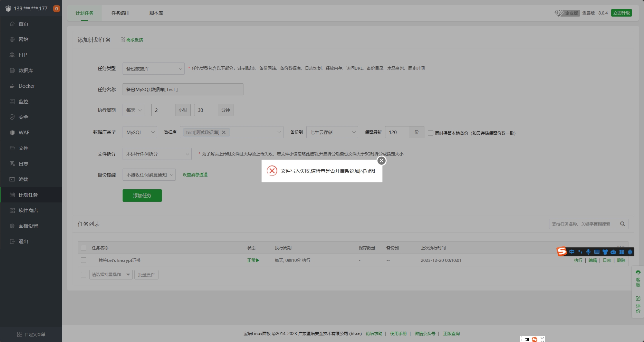Open 监控 monitoring icon in sidebar
644x342 pixels.
pyautogui.click(x=12, y=102)
